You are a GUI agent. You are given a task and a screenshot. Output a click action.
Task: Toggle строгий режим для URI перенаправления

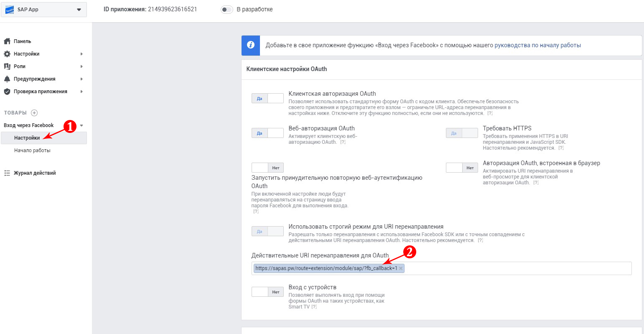tap(267, 231)
